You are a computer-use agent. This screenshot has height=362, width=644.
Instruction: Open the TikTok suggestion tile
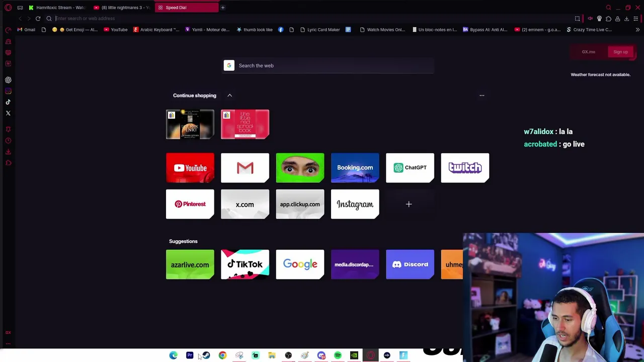click(x=245, y=264)
